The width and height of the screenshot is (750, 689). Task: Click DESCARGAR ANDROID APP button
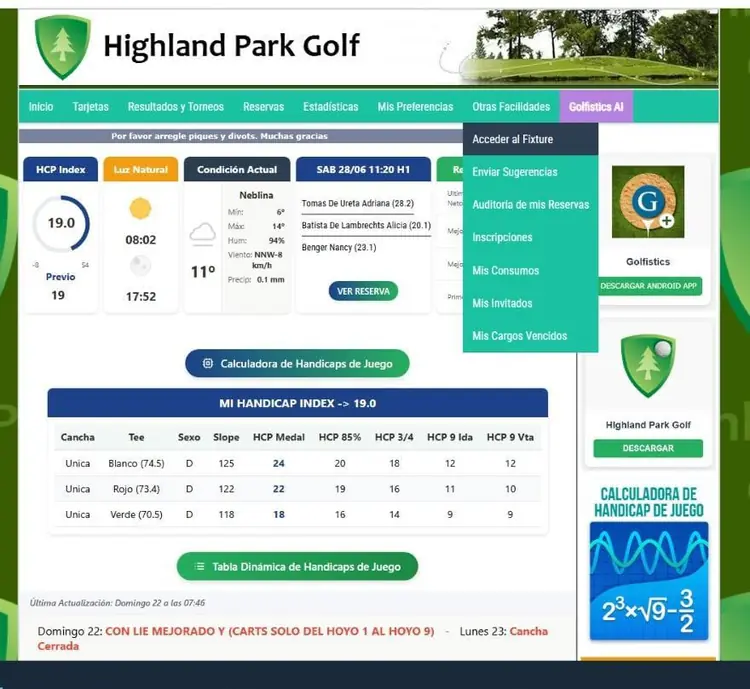click(648, 286)
